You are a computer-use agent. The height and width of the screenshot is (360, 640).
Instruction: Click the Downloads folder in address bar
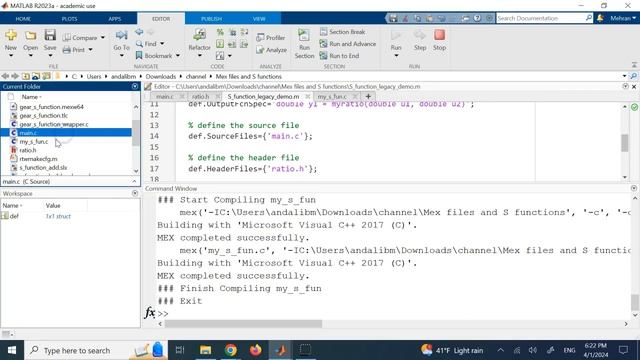click(x=160, y=76)
